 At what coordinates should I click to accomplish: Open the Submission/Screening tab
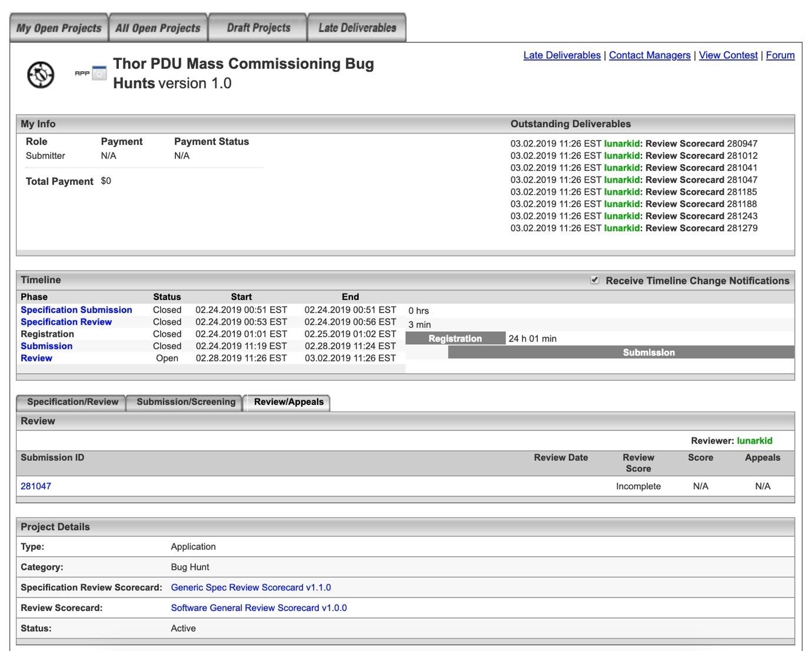coord(185,402)
